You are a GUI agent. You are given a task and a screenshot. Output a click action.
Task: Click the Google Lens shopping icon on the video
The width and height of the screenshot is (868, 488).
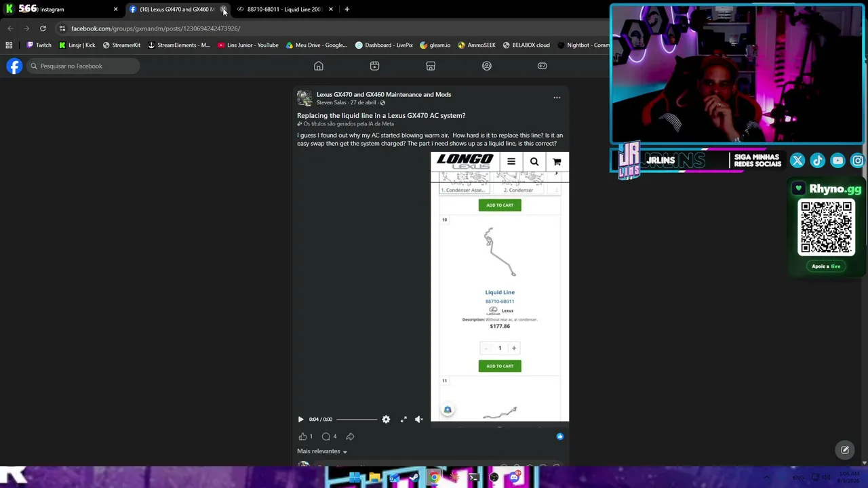click(x=448, y=409)
